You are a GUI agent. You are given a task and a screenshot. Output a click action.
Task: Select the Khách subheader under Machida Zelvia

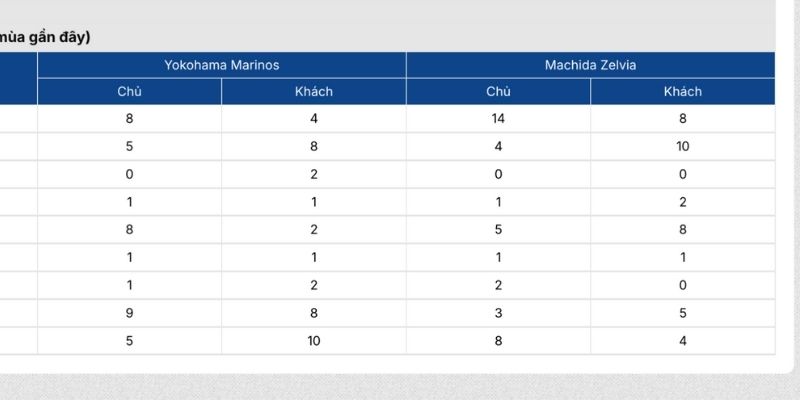coord(683,91)
